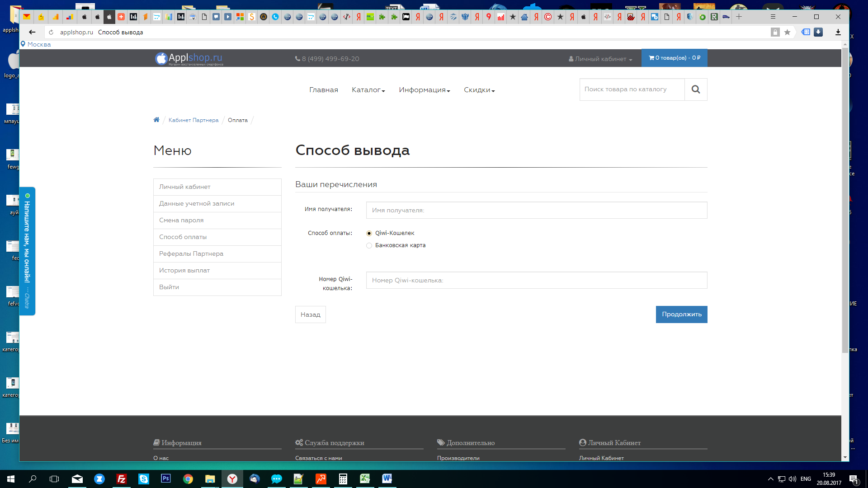This screenshot has height=488, width=868.
Task: Select the Банковская карта radio option
Action: 369,245
